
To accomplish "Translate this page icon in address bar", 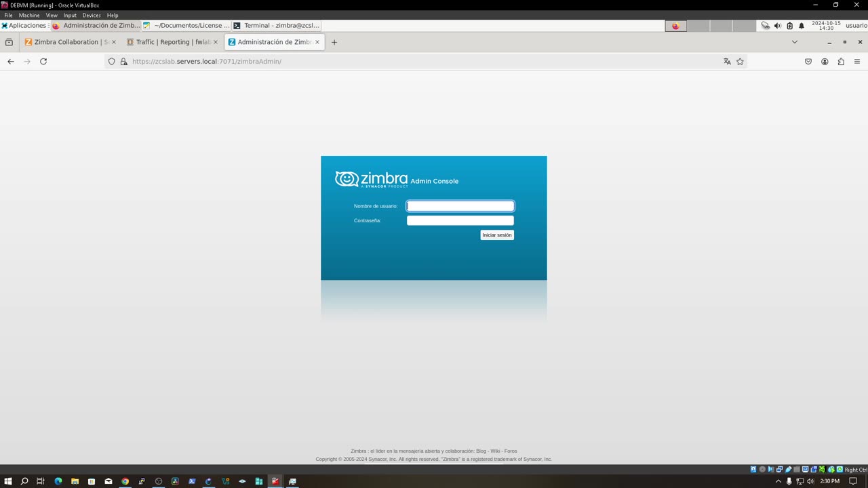I will [727, 62].
